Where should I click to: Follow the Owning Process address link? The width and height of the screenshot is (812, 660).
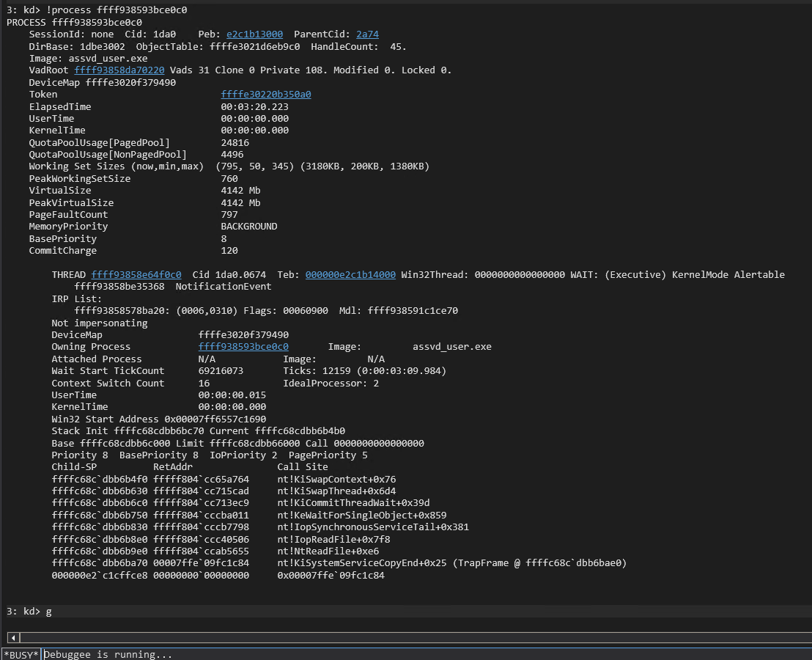point(243,347)
